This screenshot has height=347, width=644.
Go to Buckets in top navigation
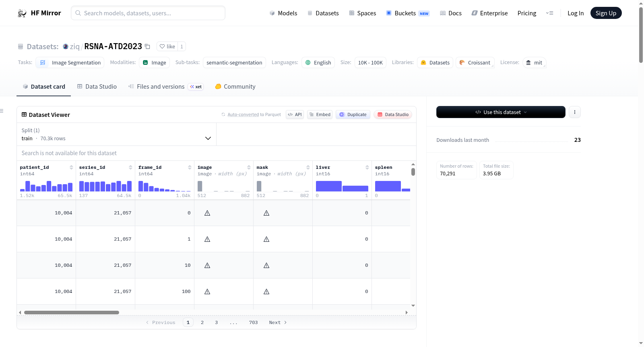[x=407, y=13]
